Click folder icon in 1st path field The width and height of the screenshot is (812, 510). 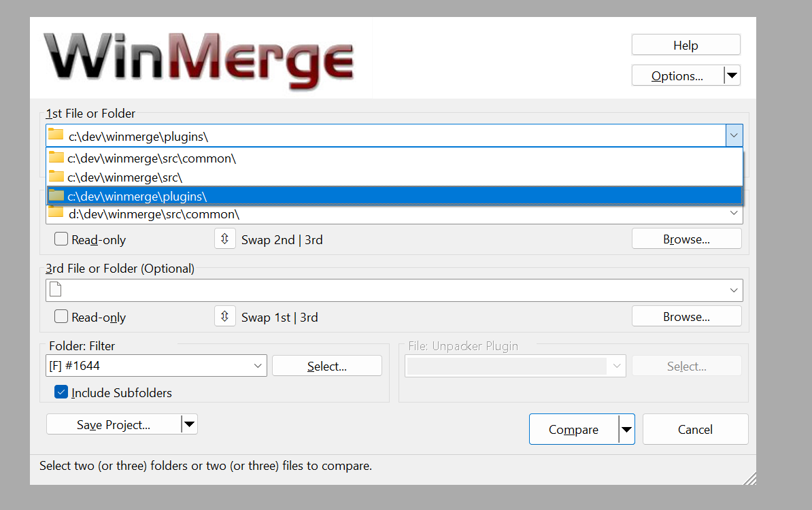pos(56,135)
